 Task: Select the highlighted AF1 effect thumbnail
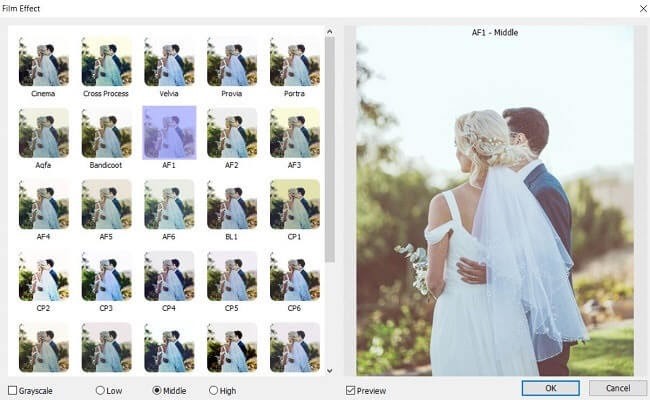(169, 133)
